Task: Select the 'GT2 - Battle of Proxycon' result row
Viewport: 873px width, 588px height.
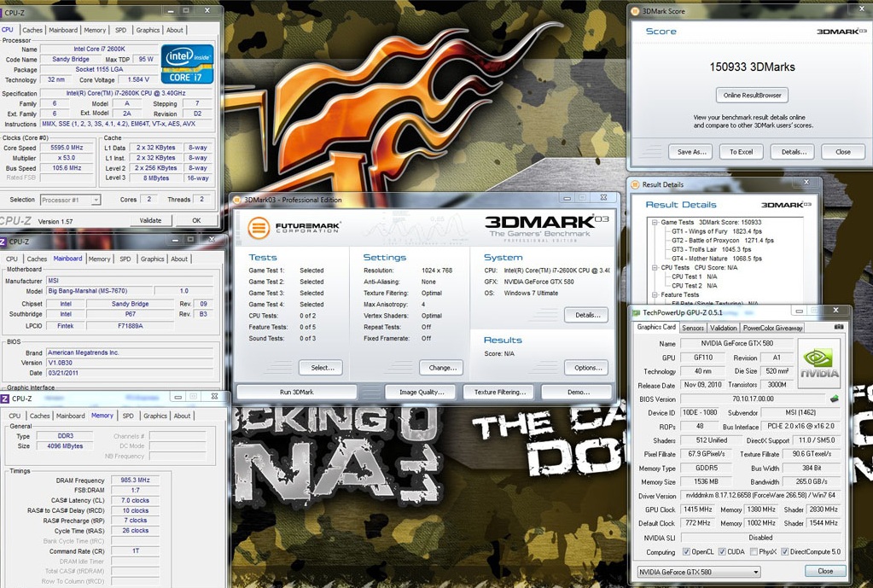Action: click(x=722, y=241)
